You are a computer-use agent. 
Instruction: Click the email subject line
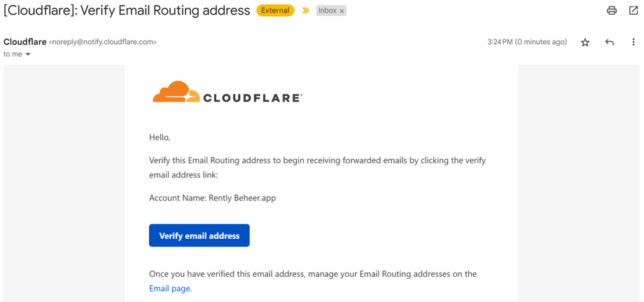point(127,11)
